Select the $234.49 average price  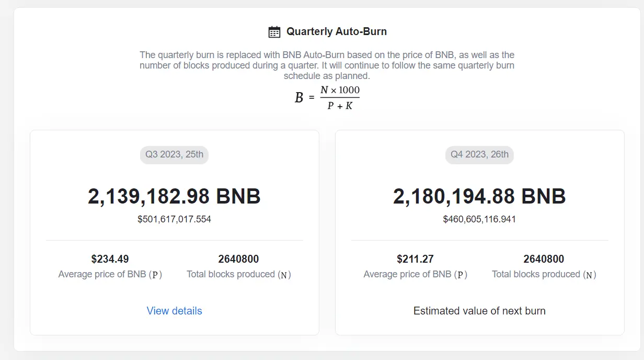tap(110, 259)
